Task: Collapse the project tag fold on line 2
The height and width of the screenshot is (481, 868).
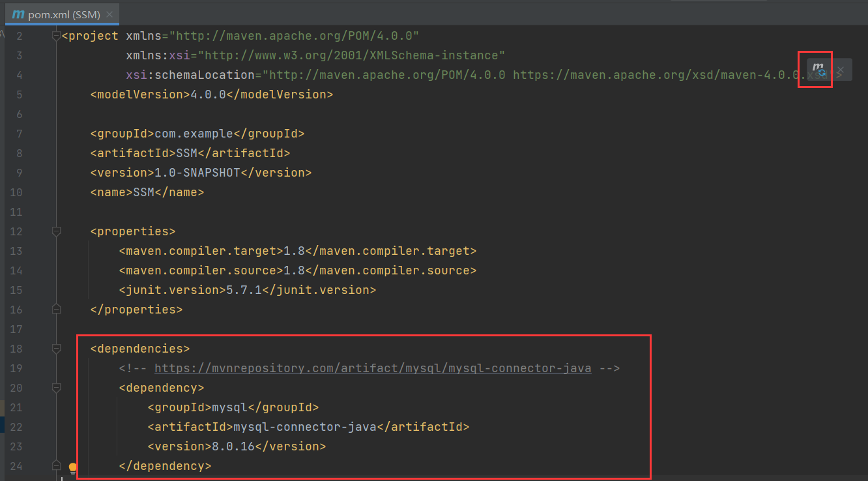Action: [x=56, y=36]
